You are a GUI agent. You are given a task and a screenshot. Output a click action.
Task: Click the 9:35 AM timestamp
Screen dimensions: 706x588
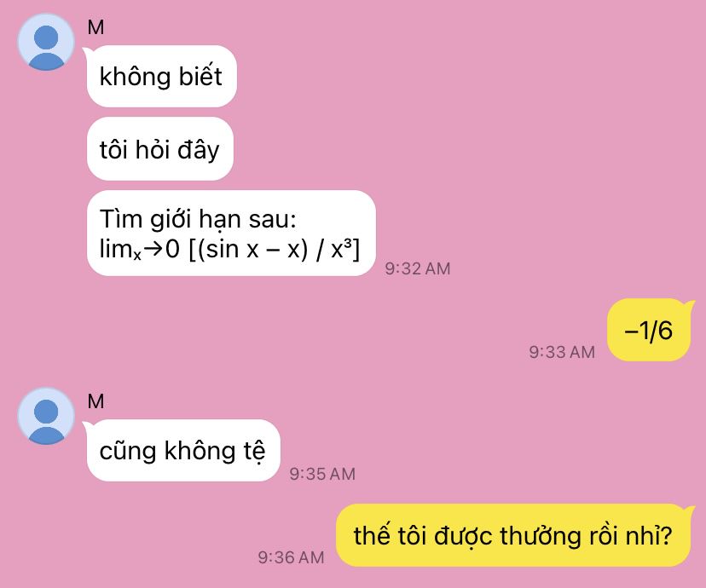tap(322, 474)
